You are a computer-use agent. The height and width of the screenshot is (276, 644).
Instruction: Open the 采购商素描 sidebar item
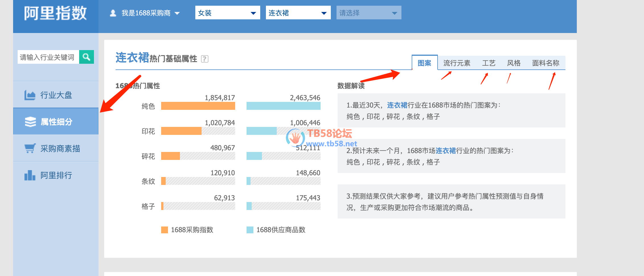56,148
